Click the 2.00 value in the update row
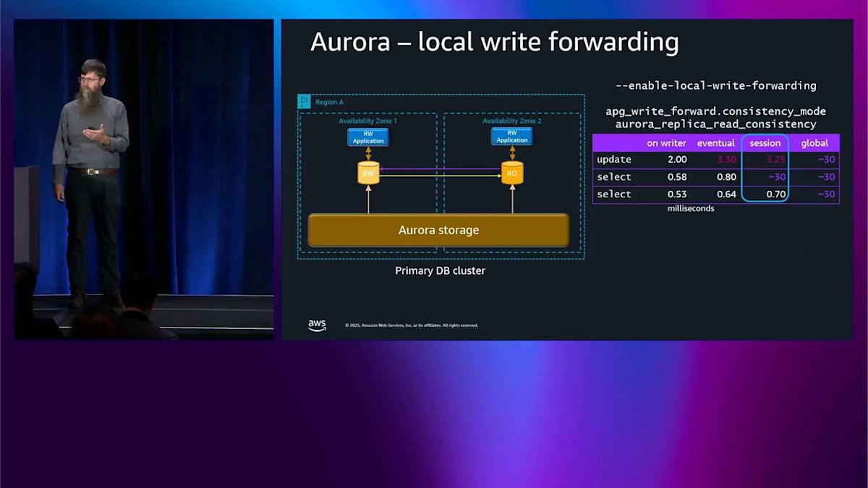 tap(676, 160)
